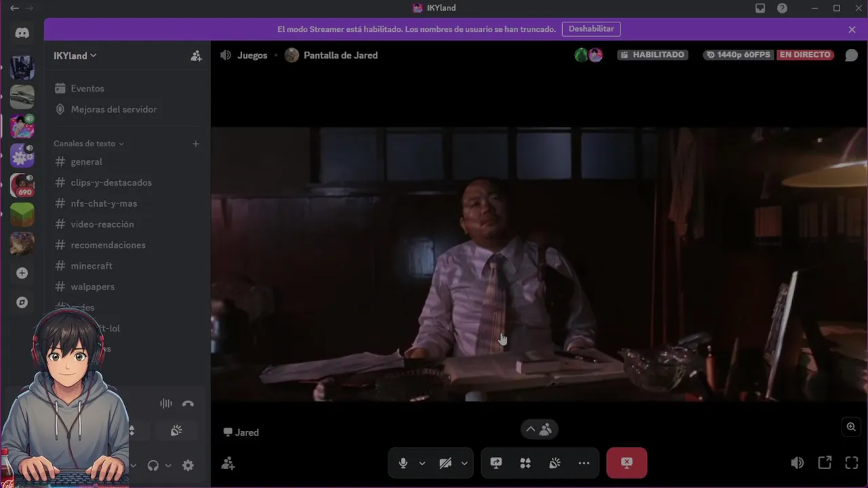Show members with the chevron button

(x=540, y=429)
